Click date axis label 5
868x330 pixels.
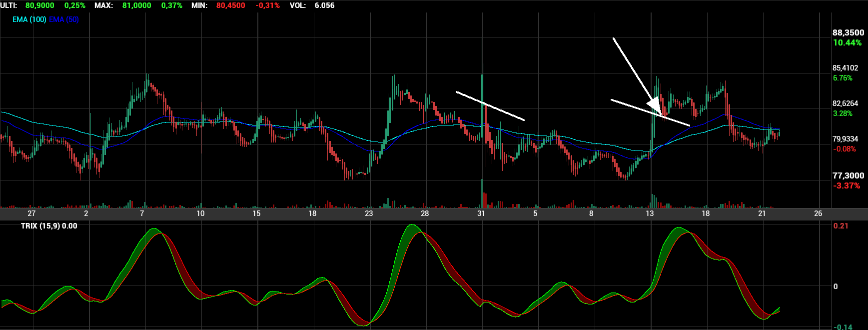coord(535,213)
